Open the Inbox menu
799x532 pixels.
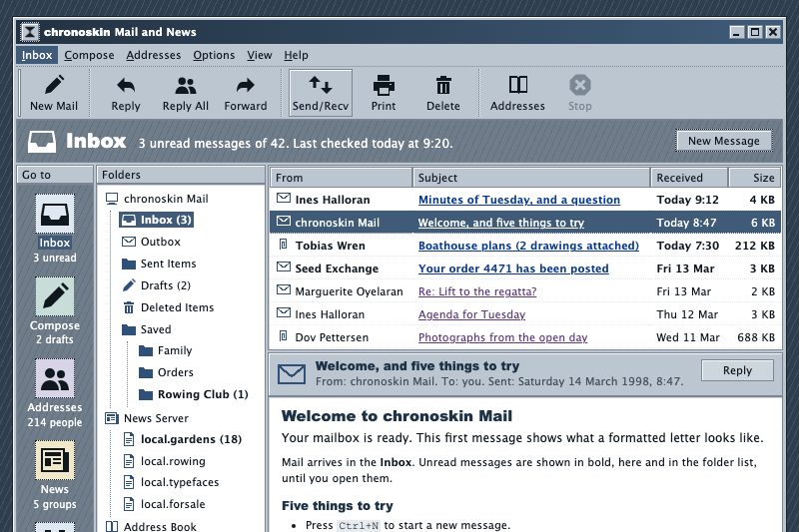click(x=37, y=55)
